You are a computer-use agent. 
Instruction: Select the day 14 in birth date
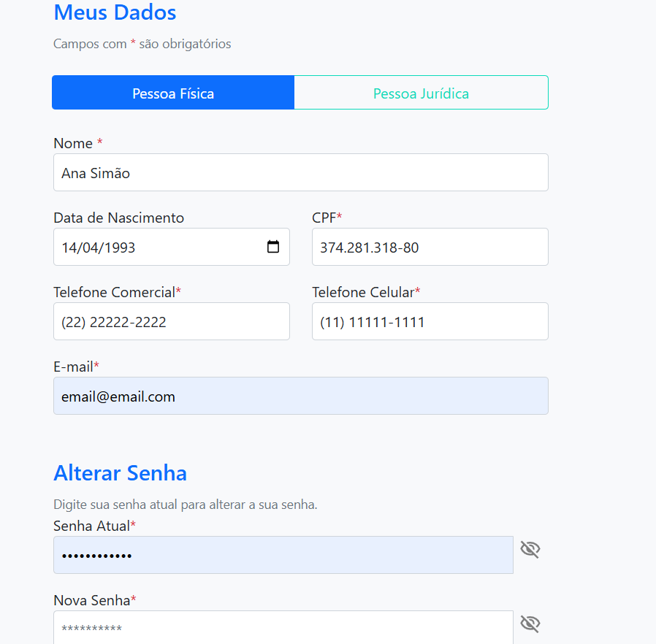(69, 248)
